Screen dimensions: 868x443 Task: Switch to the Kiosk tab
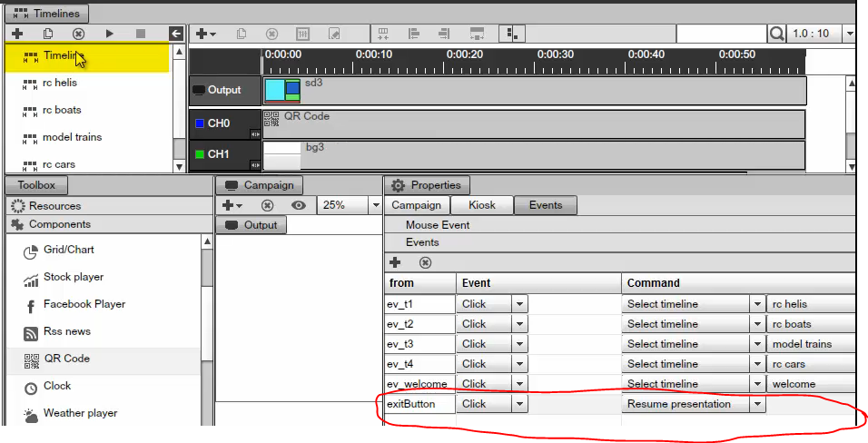click(481, 205)
